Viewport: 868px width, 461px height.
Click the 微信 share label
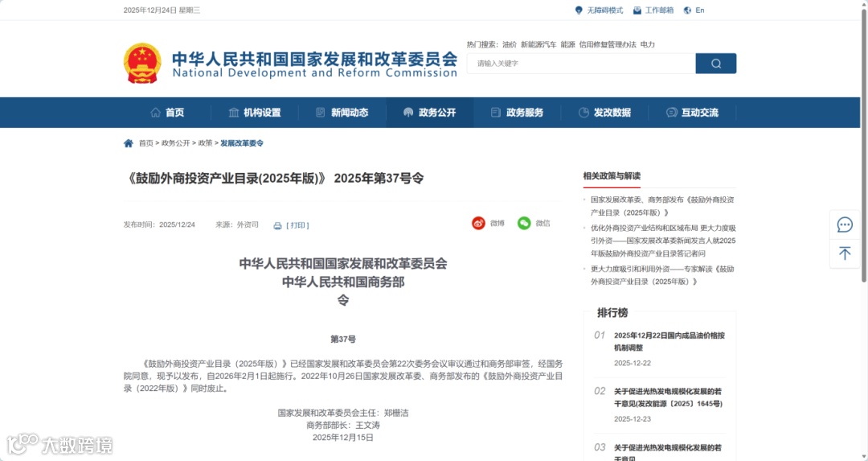tap(542, 223)
